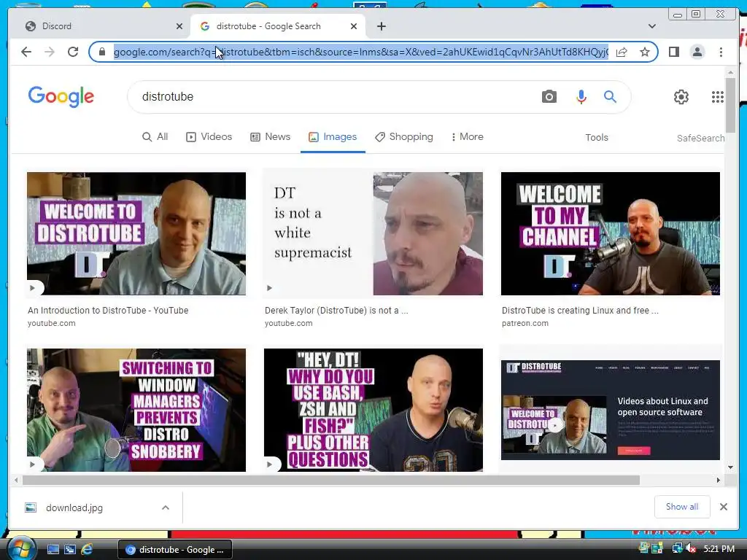The height and width of the screenshot is (560, 747).
Task: Click 'Derek Taylor (DistroTube) is not a ...' title
Action: pyautogui.click(x=336, y=311)
